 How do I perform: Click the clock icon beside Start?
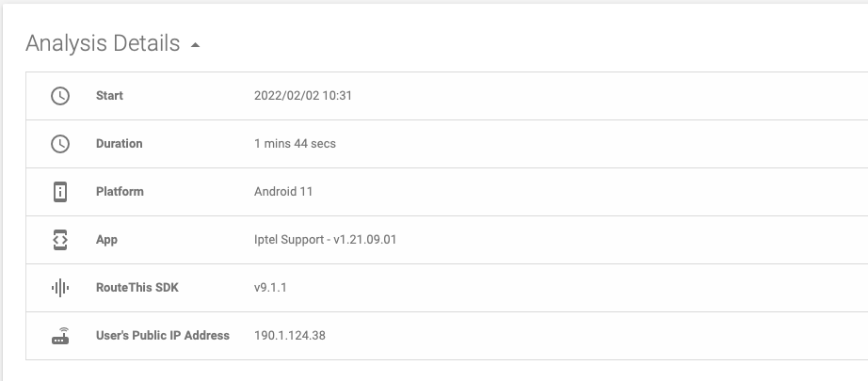[60, 96]
